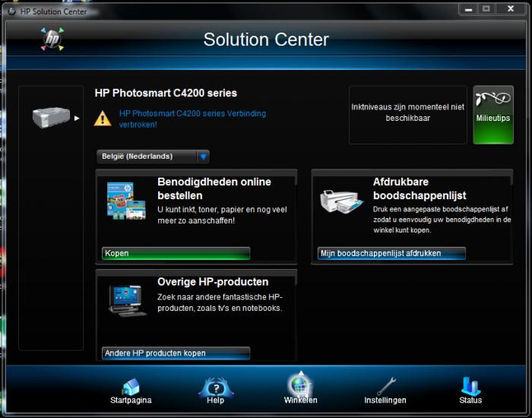Click the Afdrukbare boodschappenlijst heading

pos(420,188)
